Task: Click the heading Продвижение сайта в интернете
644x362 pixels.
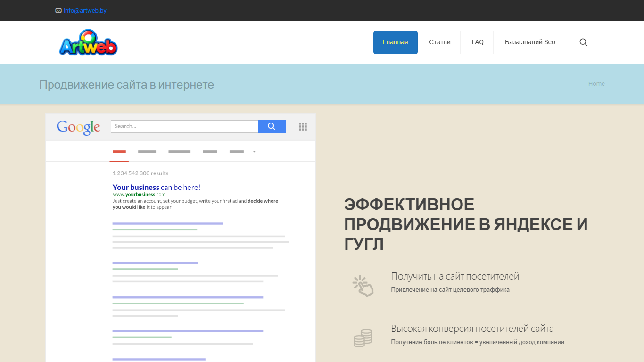Action: (x=126, y=85)
